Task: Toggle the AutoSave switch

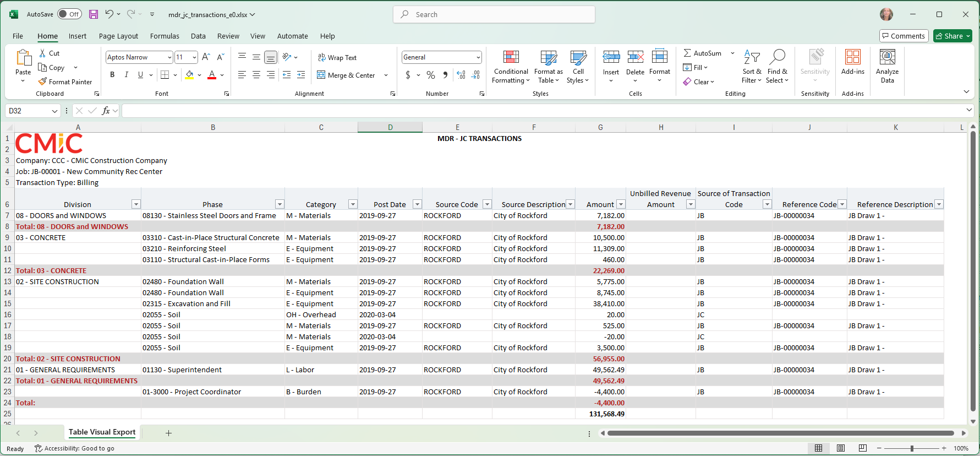Action: coord(69,14)
